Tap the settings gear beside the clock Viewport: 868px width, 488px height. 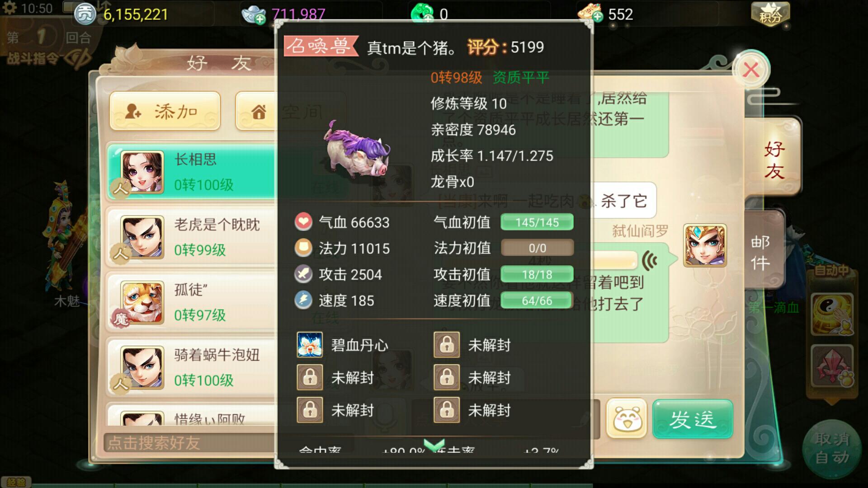tap(10, 7)
